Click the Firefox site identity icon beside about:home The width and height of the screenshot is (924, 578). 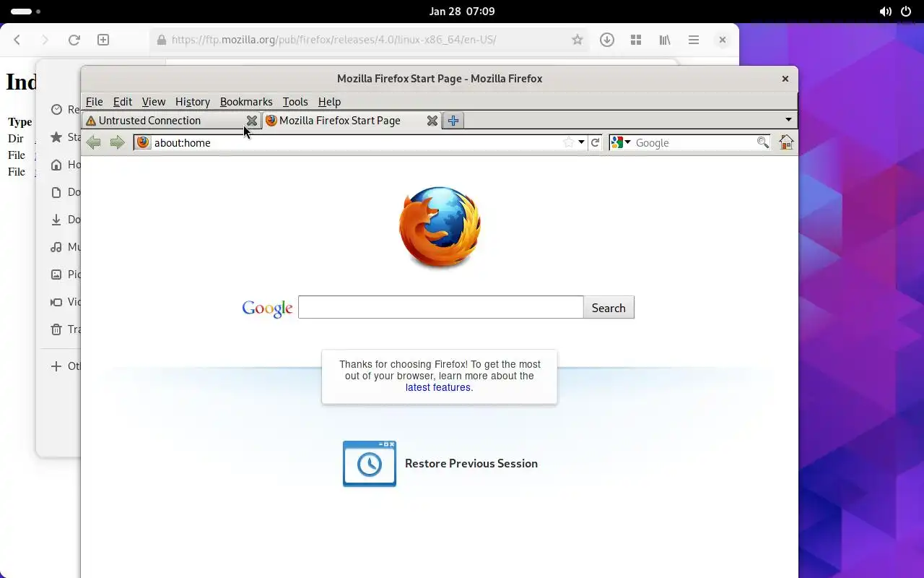(143, 142)
